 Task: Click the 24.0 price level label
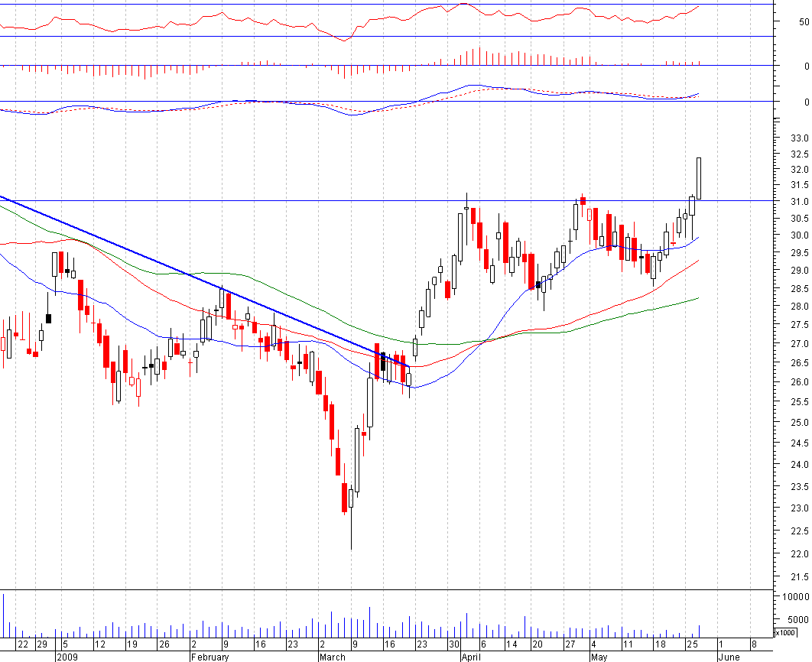[x=799, y=464]
